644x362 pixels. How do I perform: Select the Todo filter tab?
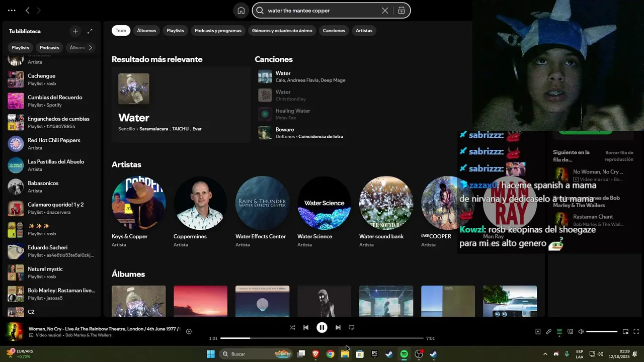(x=121, y=31)
